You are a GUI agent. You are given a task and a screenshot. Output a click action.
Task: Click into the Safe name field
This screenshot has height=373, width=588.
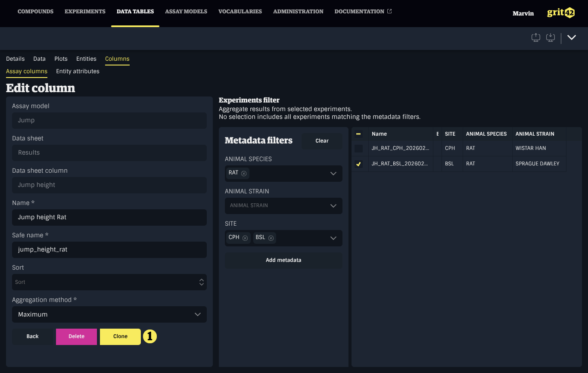(x=109, y=250)
